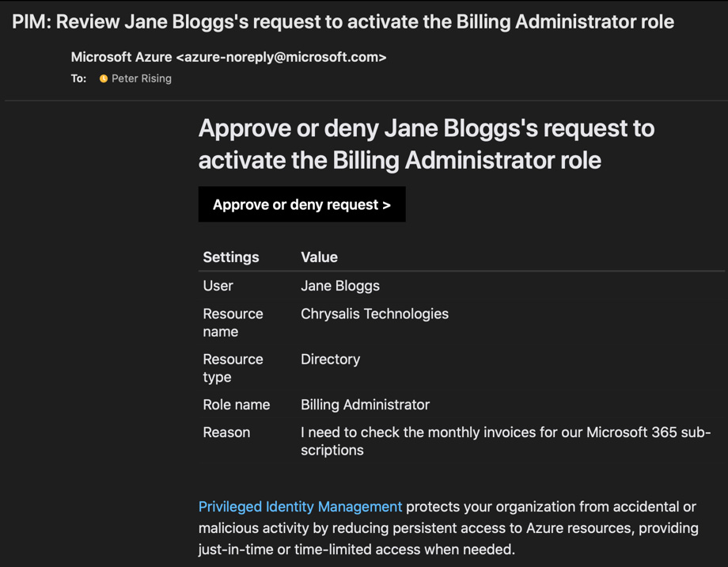The image size is (728, 567).
Task: Select the recipient Peter Rising
Action: (141, 78)
